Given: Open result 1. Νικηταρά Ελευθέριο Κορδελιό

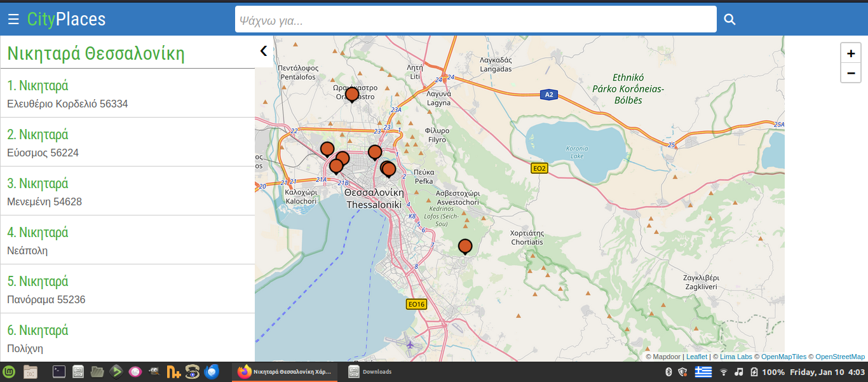Looking at the screenshot, I should [x=127, y=93].
